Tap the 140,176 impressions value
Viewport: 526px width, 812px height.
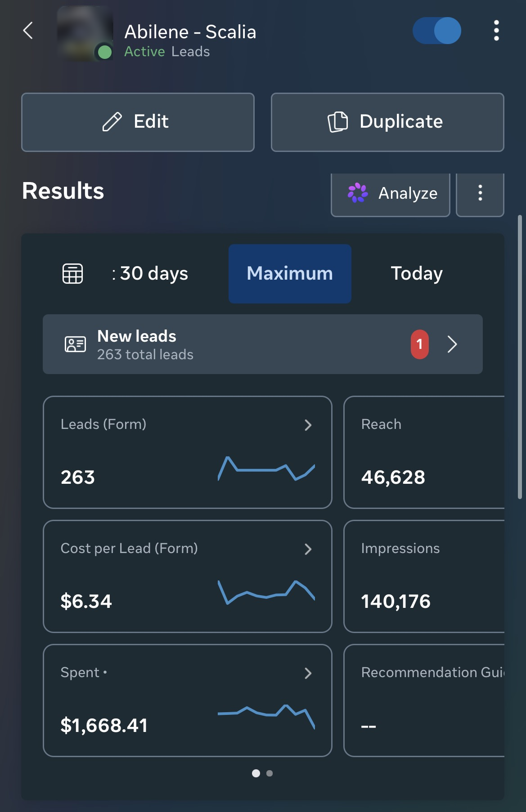coord(396,602)
